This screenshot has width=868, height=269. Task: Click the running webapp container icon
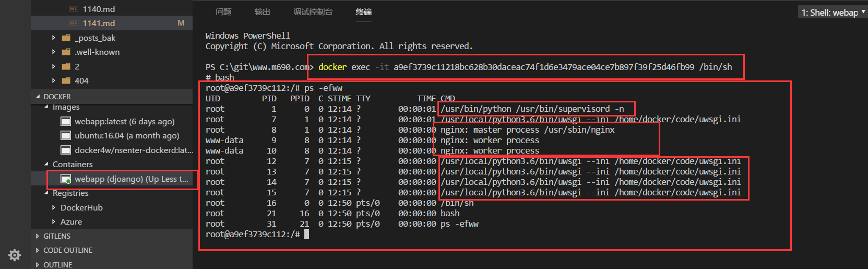pyautogui.click(x=66, y=179)
